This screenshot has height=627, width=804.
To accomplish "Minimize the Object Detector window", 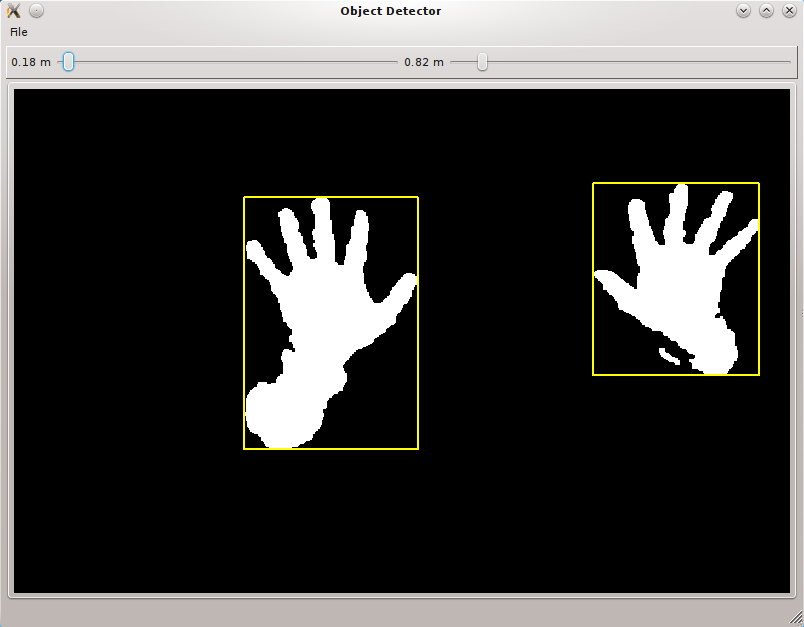I will (x=743, y=10).
